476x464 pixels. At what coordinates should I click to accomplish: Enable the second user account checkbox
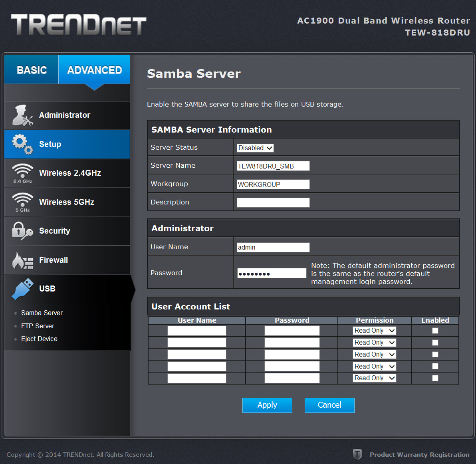point(435,342)
